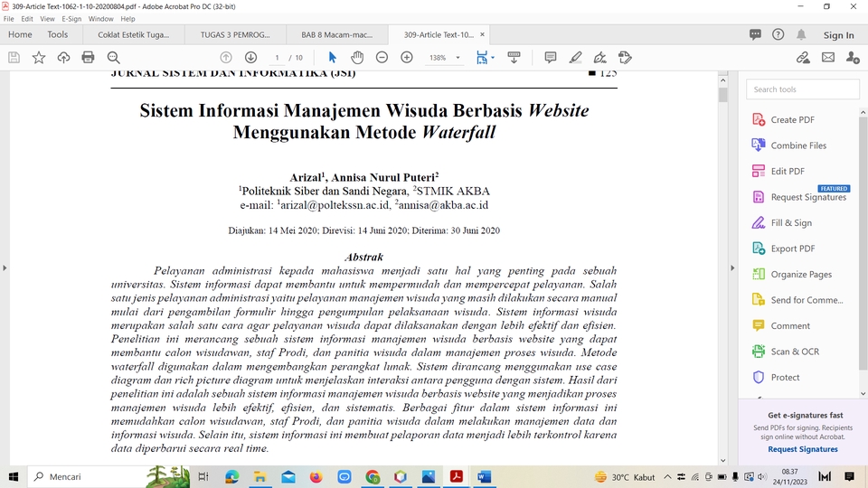Close the 309-Article Text tab
This screenshot has height=488, width=868.
[x=482, y=34]
